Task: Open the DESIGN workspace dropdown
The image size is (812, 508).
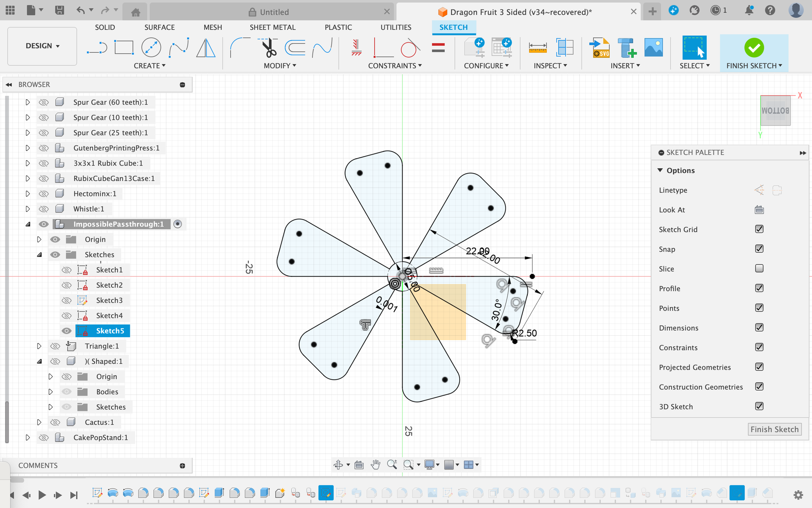Action: (42, 46)
